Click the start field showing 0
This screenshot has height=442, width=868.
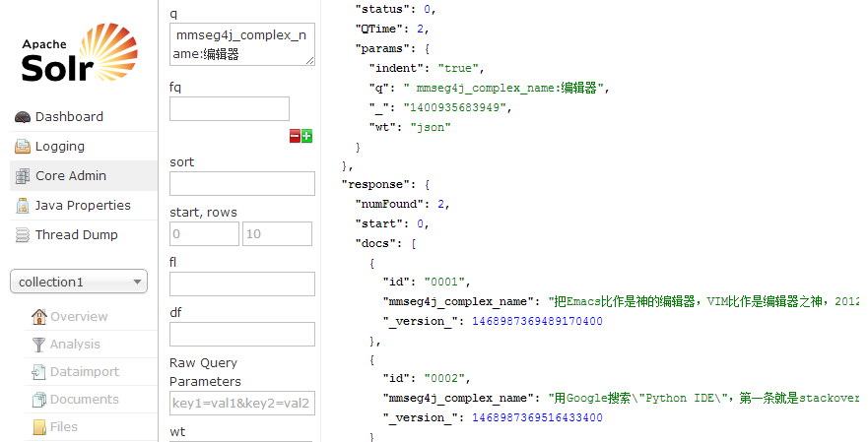pos(204,233)
